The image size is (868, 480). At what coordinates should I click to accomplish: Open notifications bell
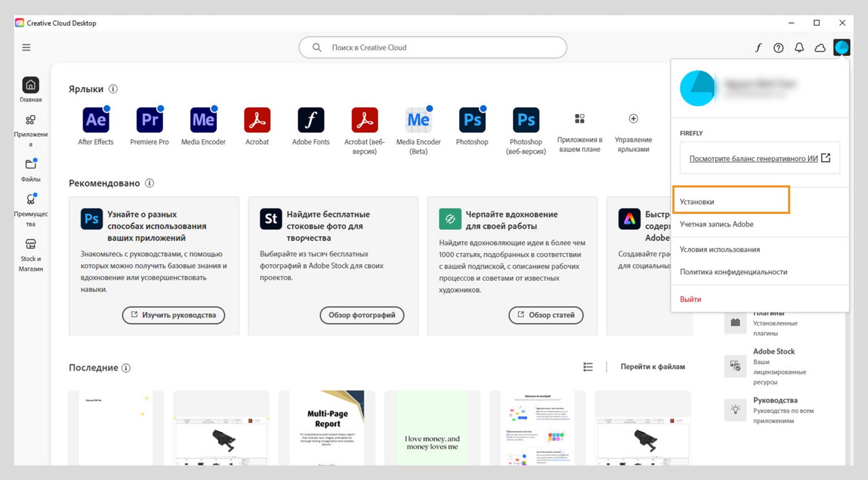799,48
